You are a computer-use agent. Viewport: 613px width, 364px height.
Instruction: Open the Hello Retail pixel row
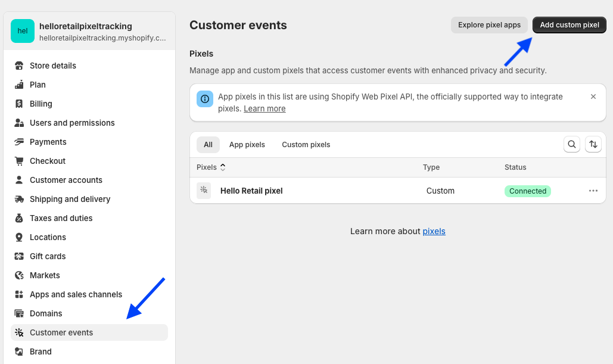tap(251, 191)
